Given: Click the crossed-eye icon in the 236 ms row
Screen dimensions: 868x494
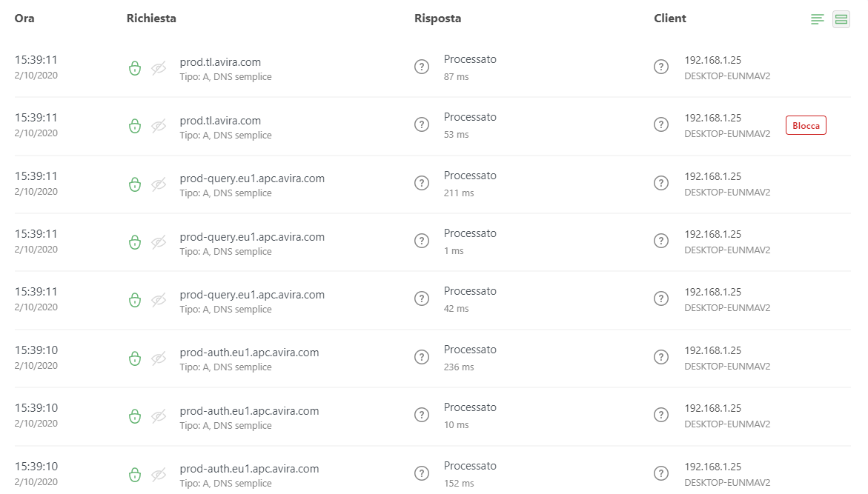Looking at the screenshot, I should pyautogui.click(x=159, y=358).
